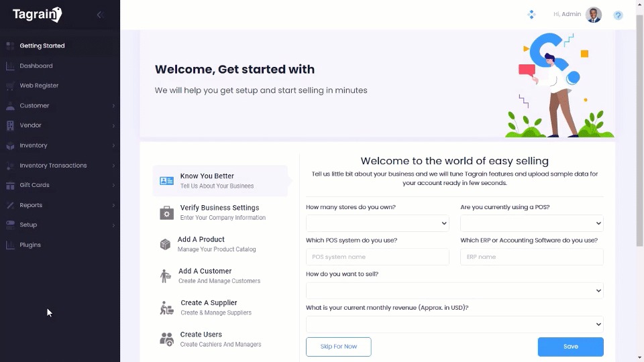Select the Verify Business Settings step
Viewport: 644px width, 362px height.
219,213
